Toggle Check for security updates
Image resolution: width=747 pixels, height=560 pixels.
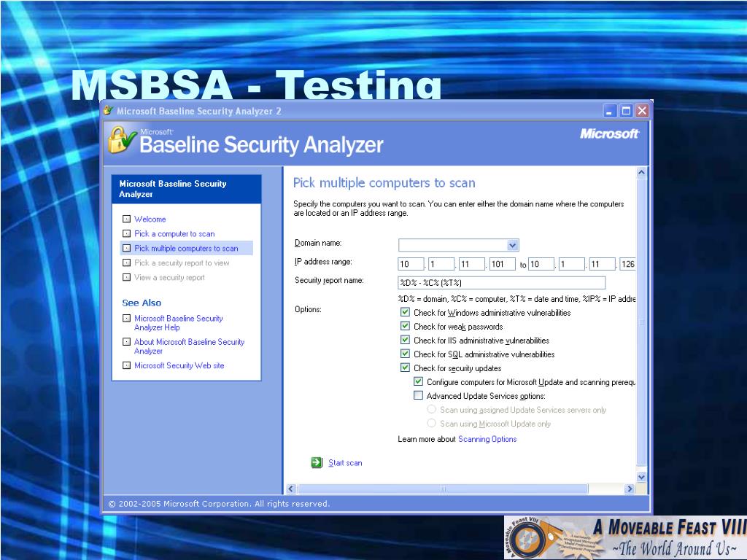[x=405, y=367]
